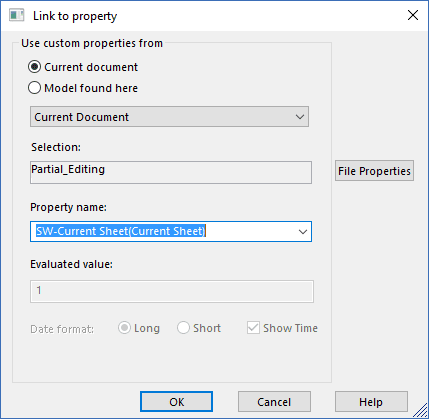Click the Selection field showing Partial_Editing
429x419 pixels.
pyautogui.click(x=171, y=172)
